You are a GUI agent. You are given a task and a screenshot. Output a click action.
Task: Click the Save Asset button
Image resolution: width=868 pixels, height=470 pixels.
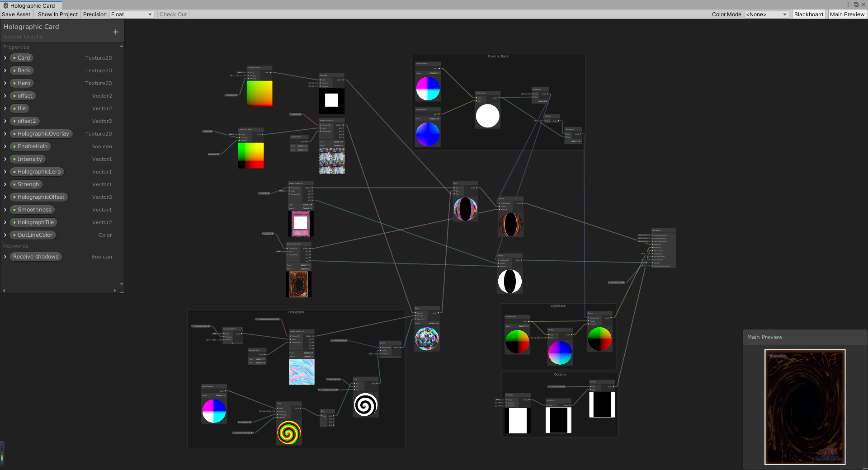point(16,14)
